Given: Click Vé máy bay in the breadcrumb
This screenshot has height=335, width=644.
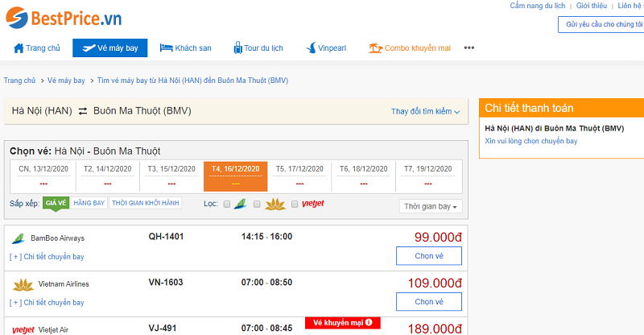Looking at the screenshot, I should pos(66,81).
